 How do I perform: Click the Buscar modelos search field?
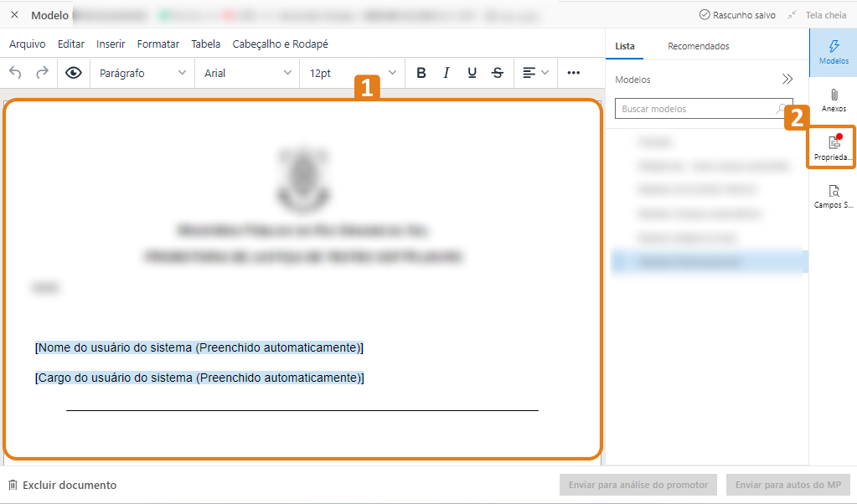[x=695, y=109]
